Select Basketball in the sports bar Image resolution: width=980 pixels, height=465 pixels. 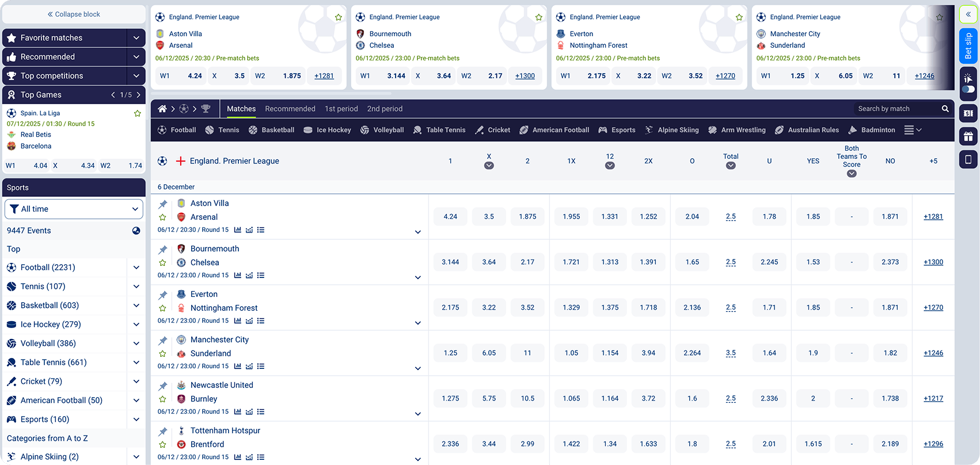[x=271, y=130]
